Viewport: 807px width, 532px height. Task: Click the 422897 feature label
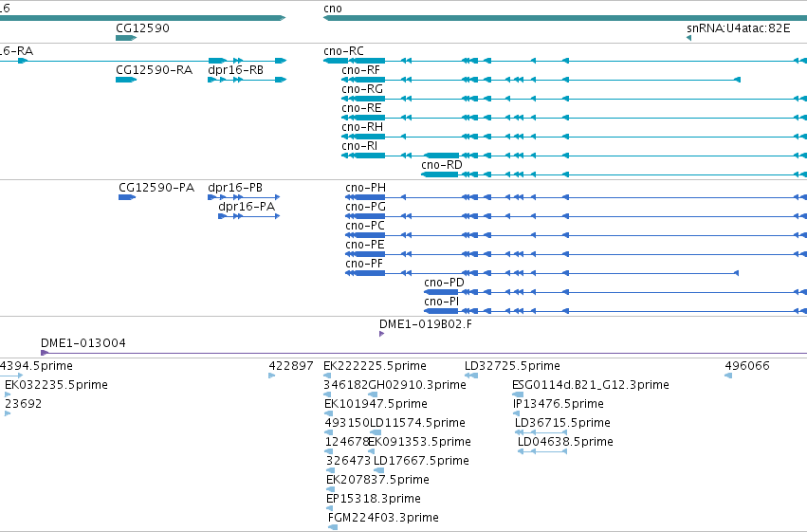[291, 366]
